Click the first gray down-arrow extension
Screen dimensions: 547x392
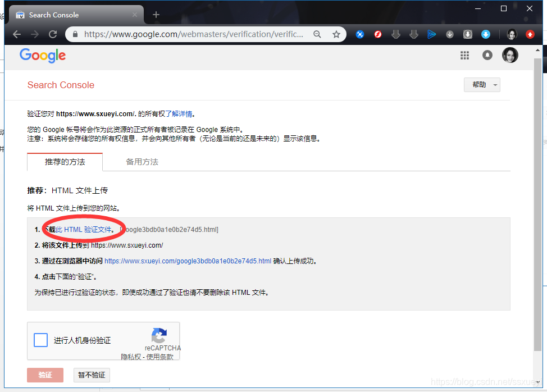click(396, 34)
